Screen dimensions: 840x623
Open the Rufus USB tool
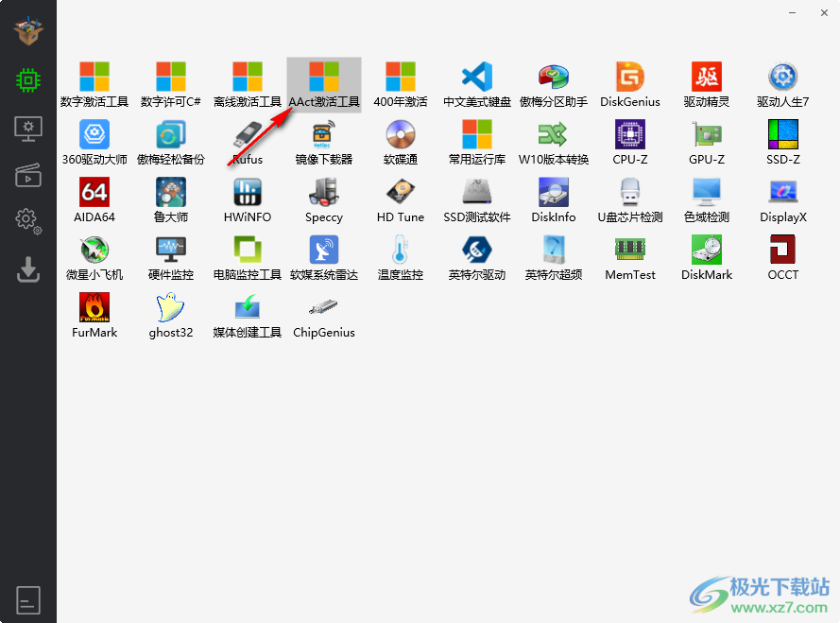point(248,142)
